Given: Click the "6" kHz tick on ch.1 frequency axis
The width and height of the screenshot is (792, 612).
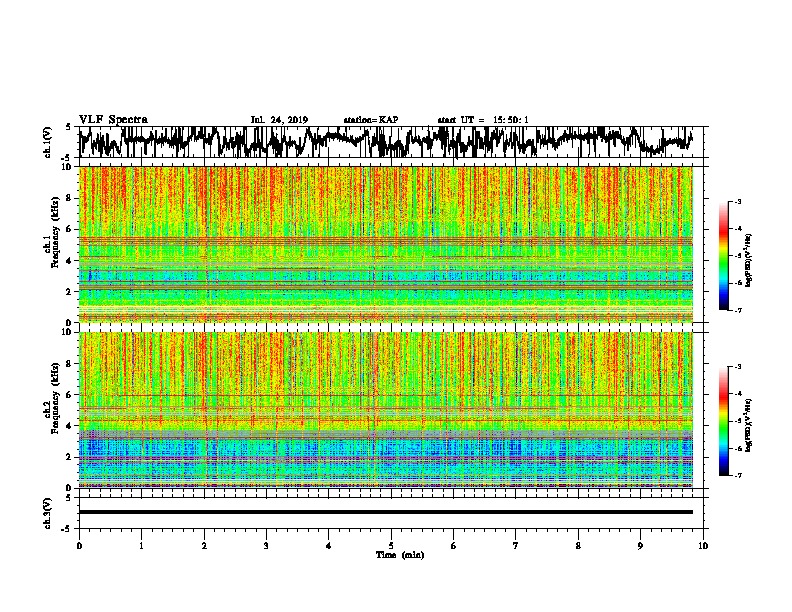Looking at the screenshot, I should (70, 229).
